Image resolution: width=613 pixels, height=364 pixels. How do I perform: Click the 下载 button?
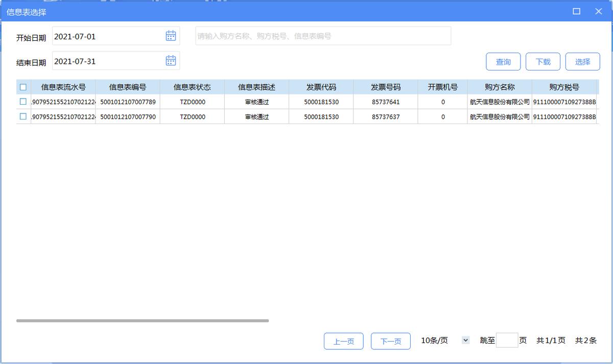pyautogui.click(x=543, y=62)
